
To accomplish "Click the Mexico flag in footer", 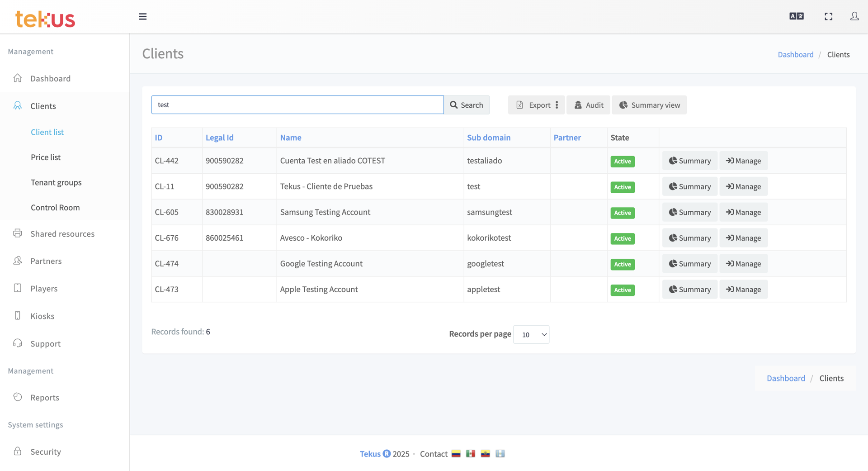I will 471,454.
